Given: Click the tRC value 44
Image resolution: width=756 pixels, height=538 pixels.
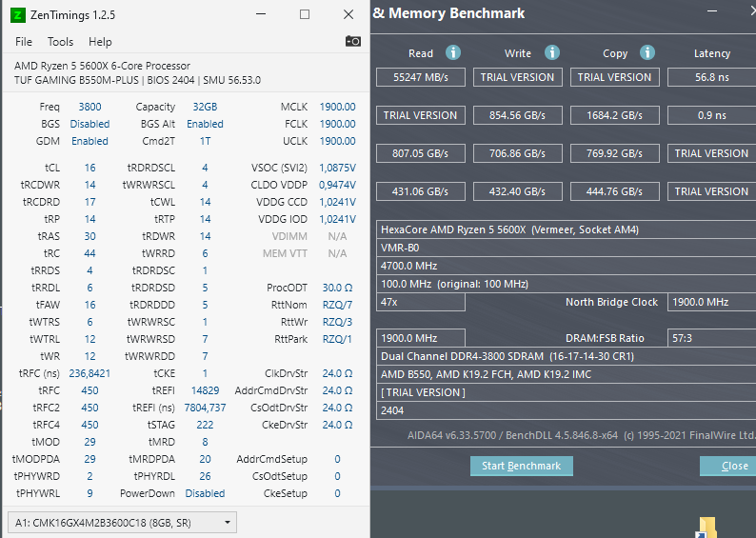Looking at the screenshot, I should (90, 253).
